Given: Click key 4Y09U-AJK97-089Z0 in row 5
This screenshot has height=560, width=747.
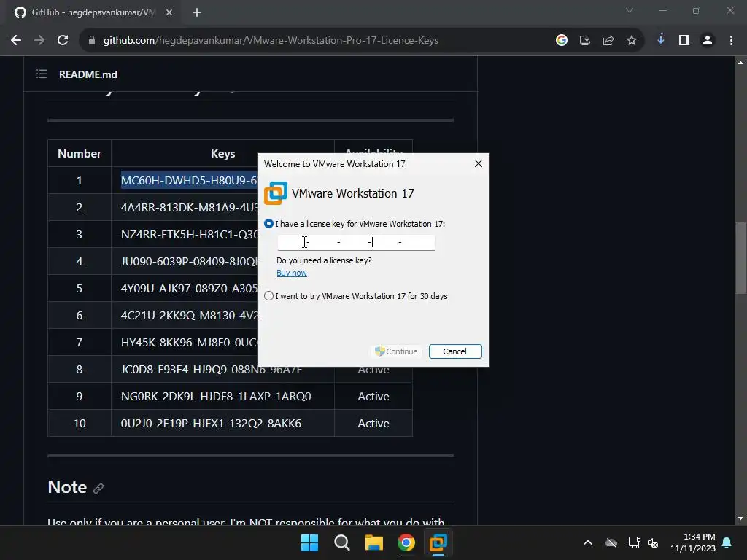Looking at the screenshot, I should click(x=189, y=289).
